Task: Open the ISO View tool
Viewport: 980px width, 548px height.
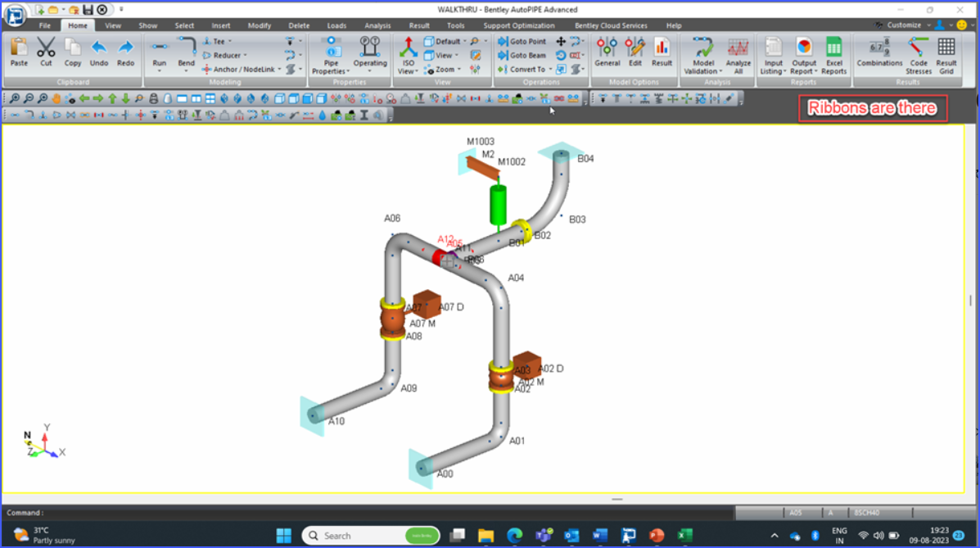Action: (x=408, y=55)
